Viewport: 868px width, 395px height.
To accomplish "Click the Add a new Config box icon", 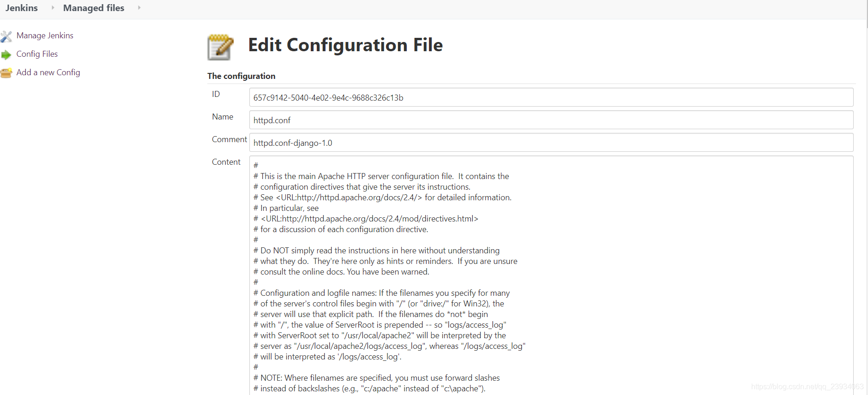I will (x=6, y=73).
